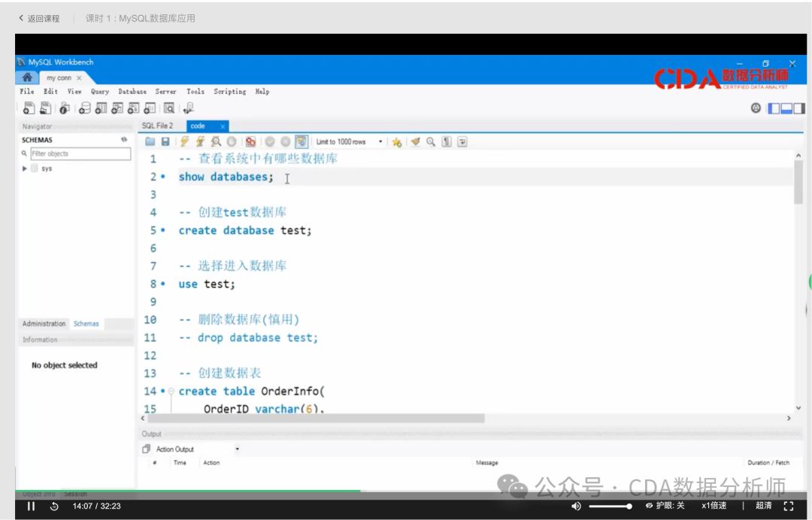This screenshot has height=520, width=812.
Task: Go back via 返回课程 link
Action: click(39, 18)
